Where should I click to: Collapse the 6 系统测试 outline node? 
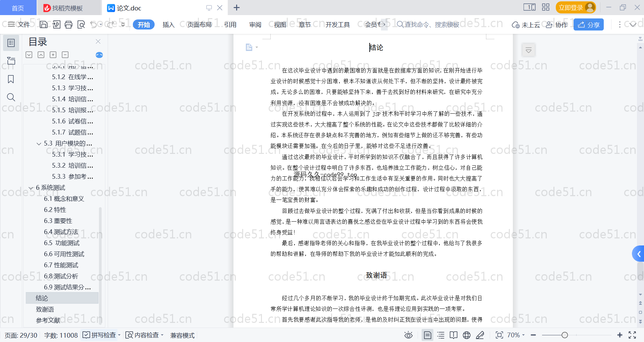click(x=31, y=188)
